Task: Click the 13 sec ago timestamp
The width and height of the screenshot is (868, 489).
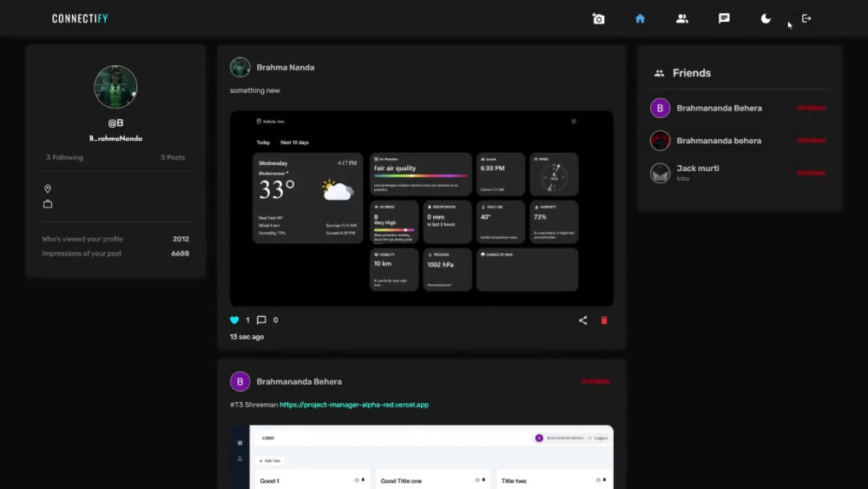Action: pos(247,337)
